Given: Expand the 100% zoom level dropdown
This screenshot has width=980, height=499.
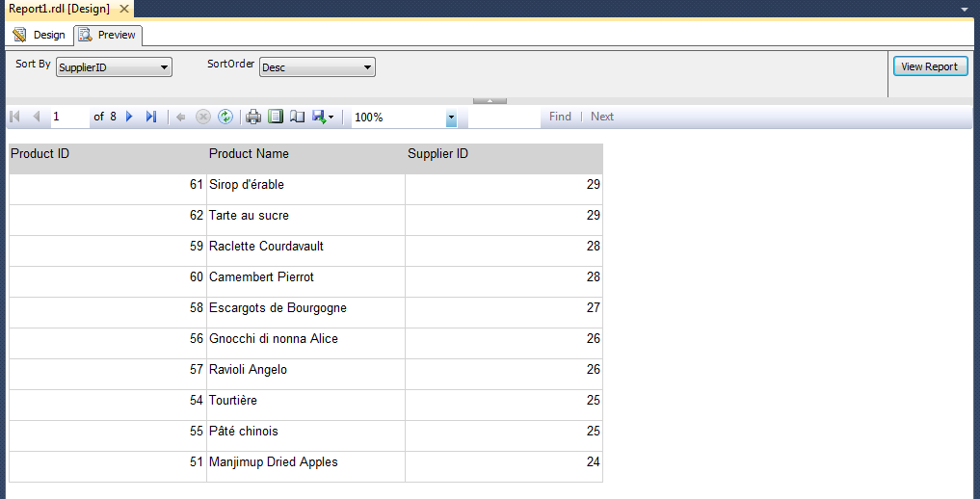Looking at the screenshot, I should (451, 118).
